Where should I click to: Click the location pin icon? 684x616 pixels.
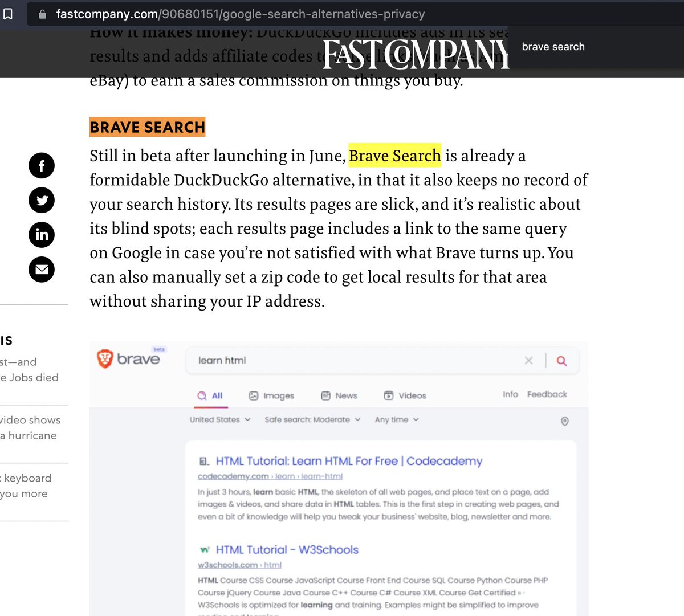click(565, 421)
